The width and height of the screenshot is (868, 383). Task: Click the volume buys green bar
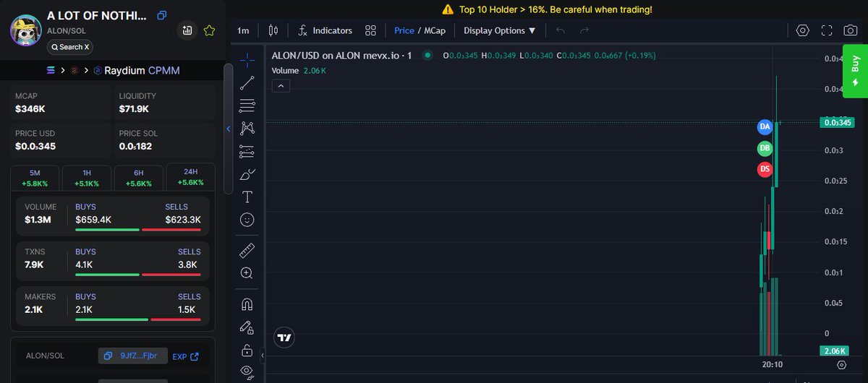pos(107,230)
